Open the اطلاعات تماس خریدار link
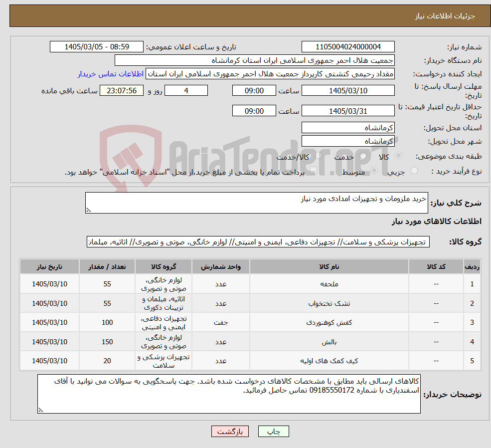 click(x=111, y=74)
